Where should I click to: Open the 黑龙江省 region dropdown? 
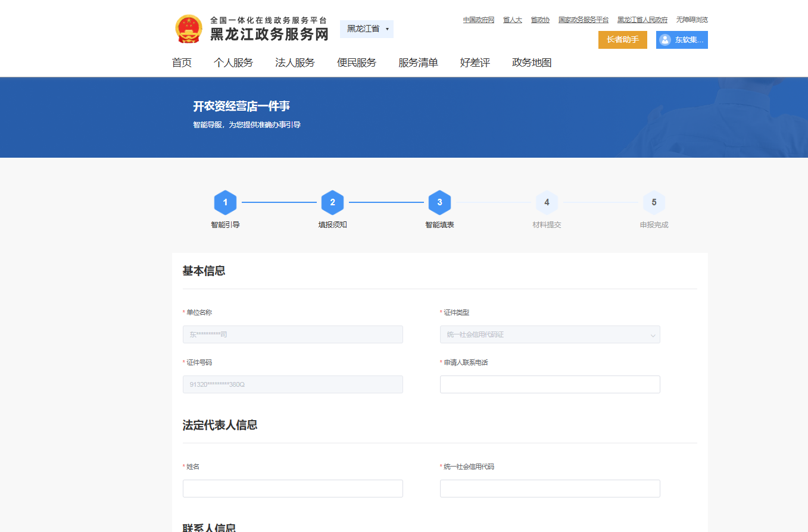click(x=367, y=29)
